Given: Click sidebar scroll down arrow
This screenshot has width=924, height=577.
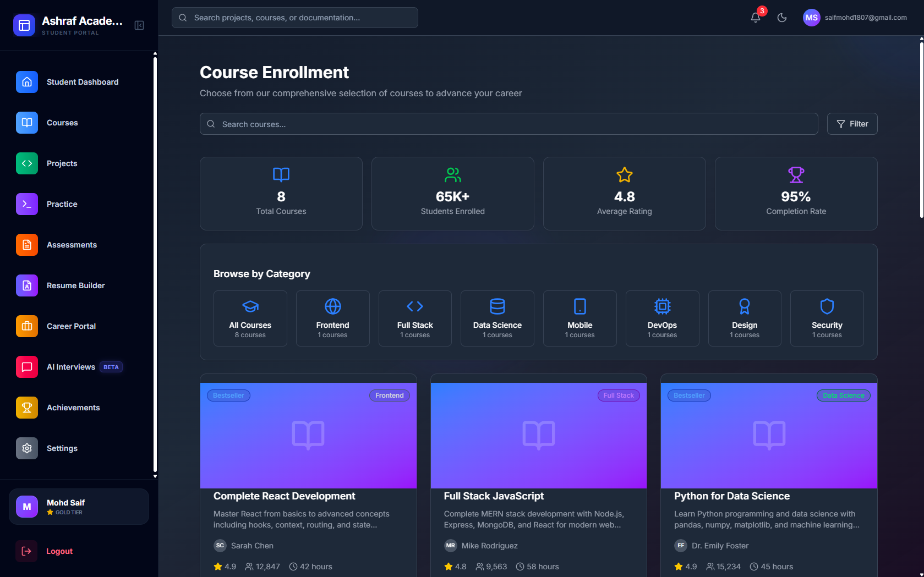Looking at the screenshot, I should tap(155, 476).
